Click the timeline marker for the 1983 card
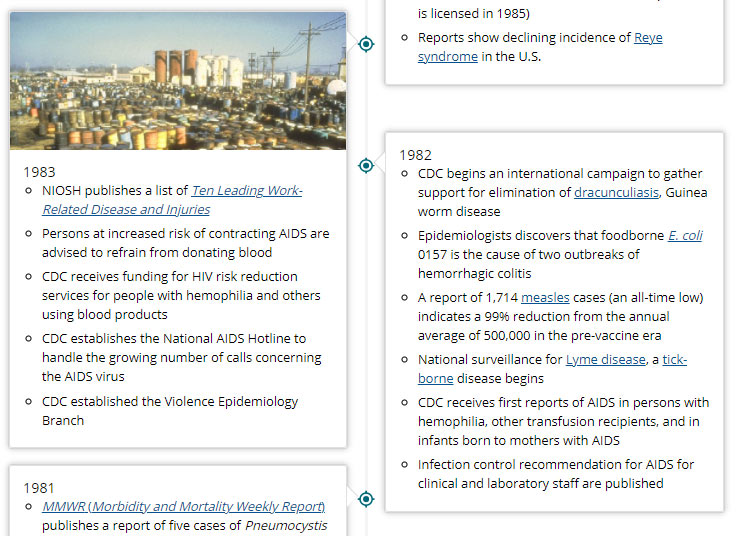The height and width of the screenshot is (536, 737). point(366,44)
